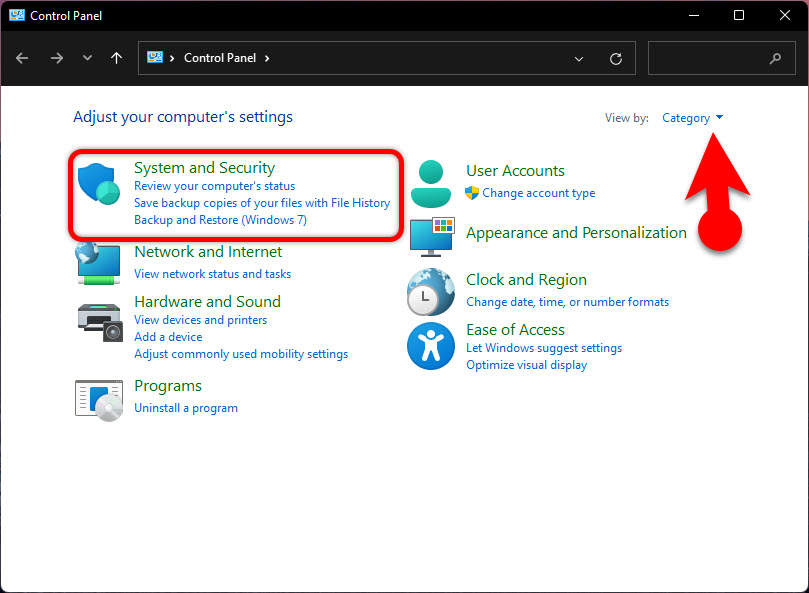The image size is (809, 593).
Task: Click Change account type link
Action: coord(538,193)
